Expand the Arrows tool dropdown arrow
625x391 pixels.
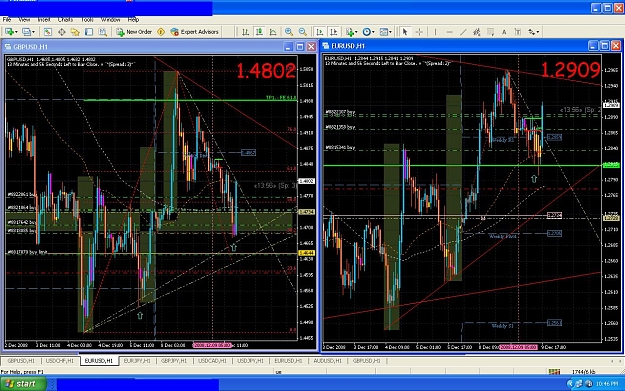tap(538, 32)
